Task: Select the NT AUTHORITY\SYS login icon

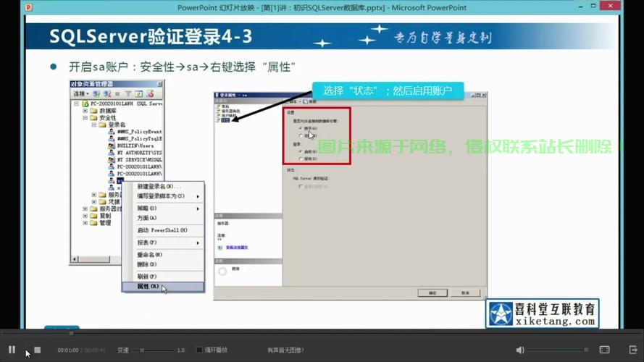Action: tap(112, 153)
